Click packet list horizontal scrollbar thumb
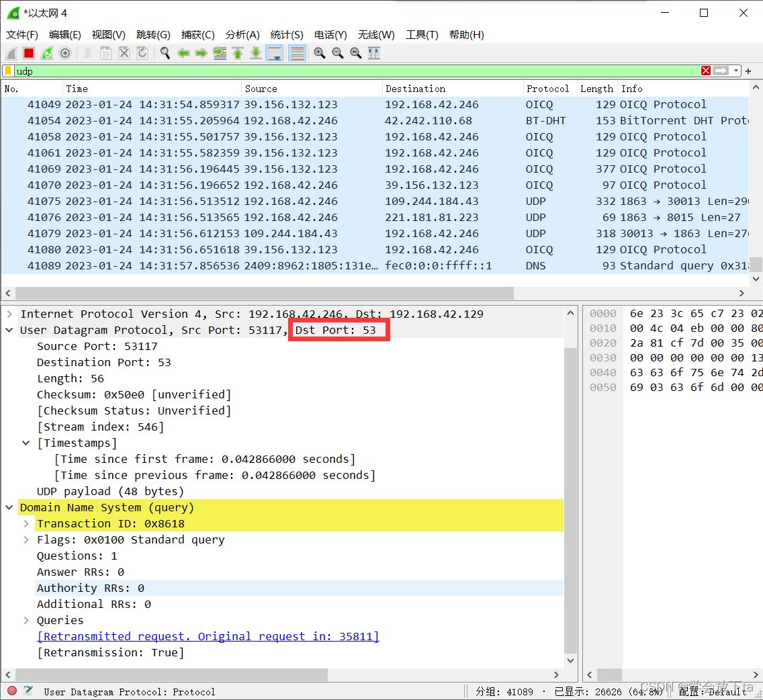Image resolution: width=763 pixels, height=700 pixels. pos(264,293)
